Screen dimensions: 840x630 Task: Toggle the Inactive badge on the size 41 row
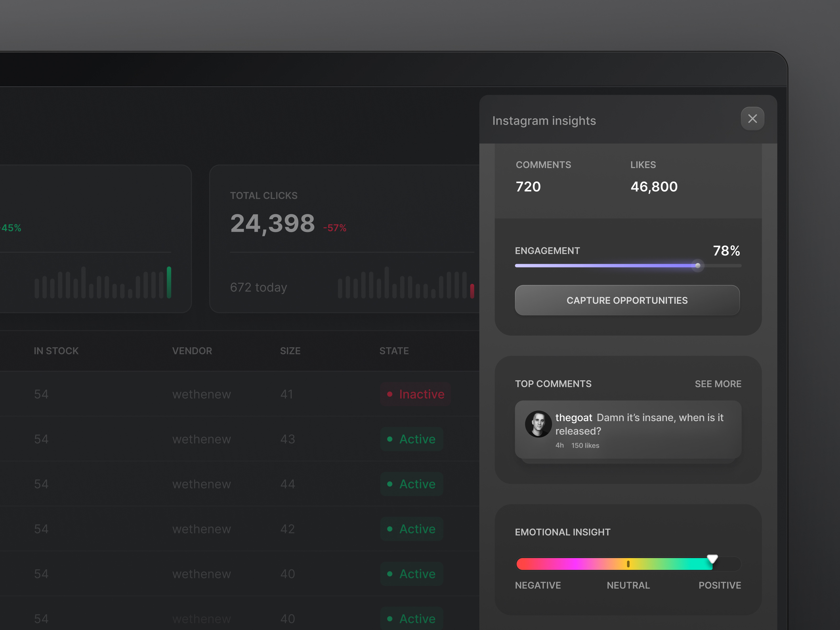(415, 394)
